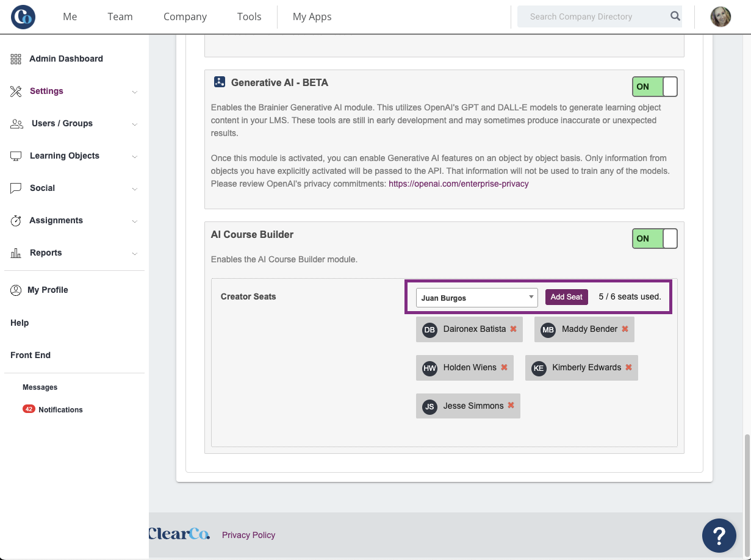Click the Assignments stopwatch icon
This screenshot has height=560, width=751.
click(x=16, y=221)
